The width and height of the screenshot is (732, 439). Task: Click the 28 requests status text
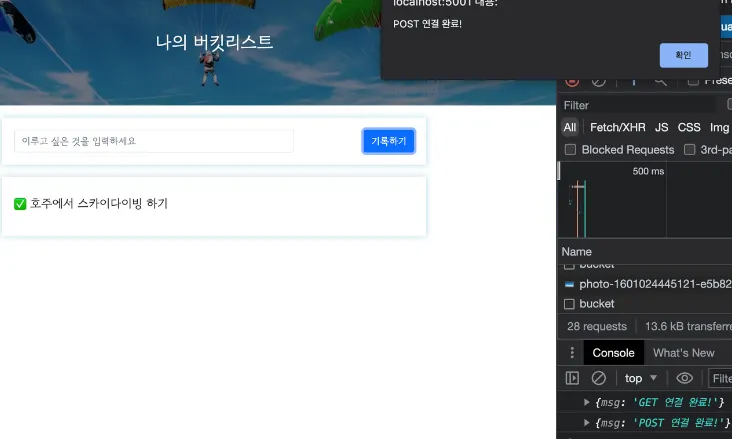tap(597, 326)
